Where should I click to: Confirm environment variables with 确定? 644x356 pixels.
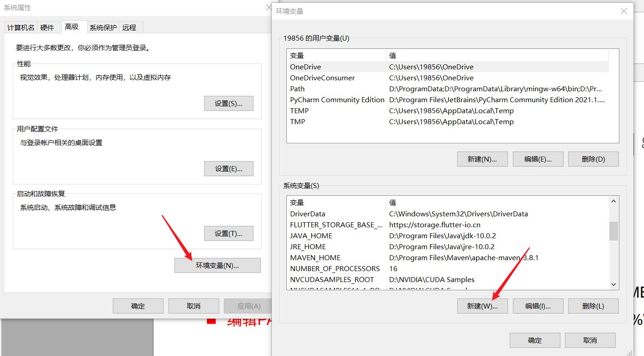click(534, 340)
